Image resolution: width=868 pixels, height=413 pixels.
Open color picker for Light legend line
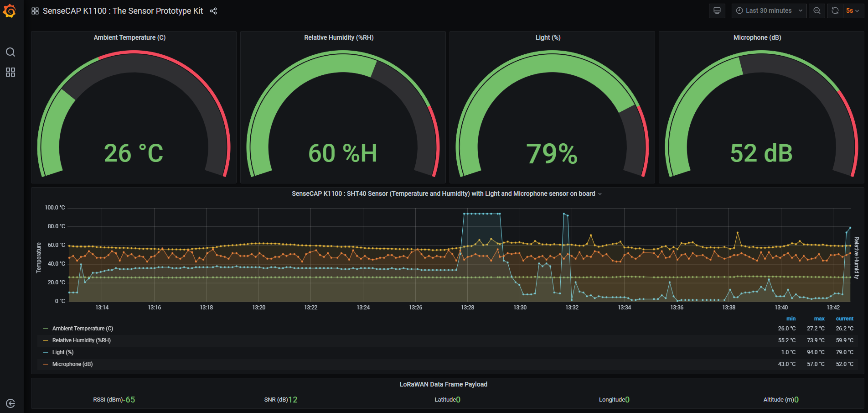point(46,352)
